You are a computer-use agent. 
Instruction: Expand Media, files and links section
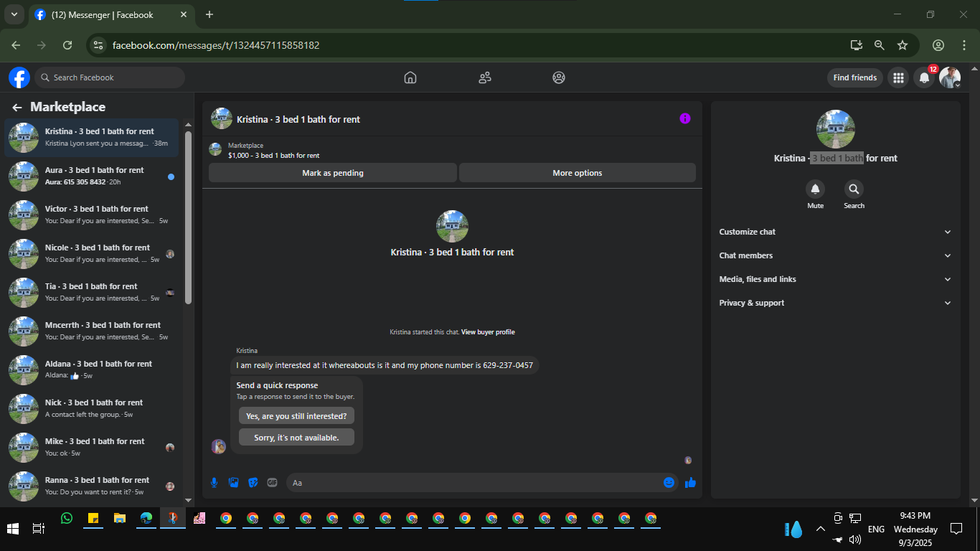pos(835,279)
